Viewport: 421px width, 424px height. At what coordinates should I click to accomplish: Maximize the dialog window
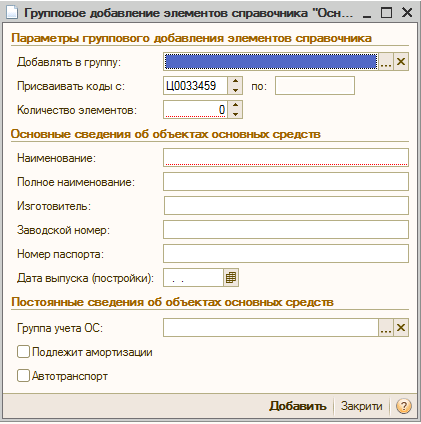click(x=386, y=13)
